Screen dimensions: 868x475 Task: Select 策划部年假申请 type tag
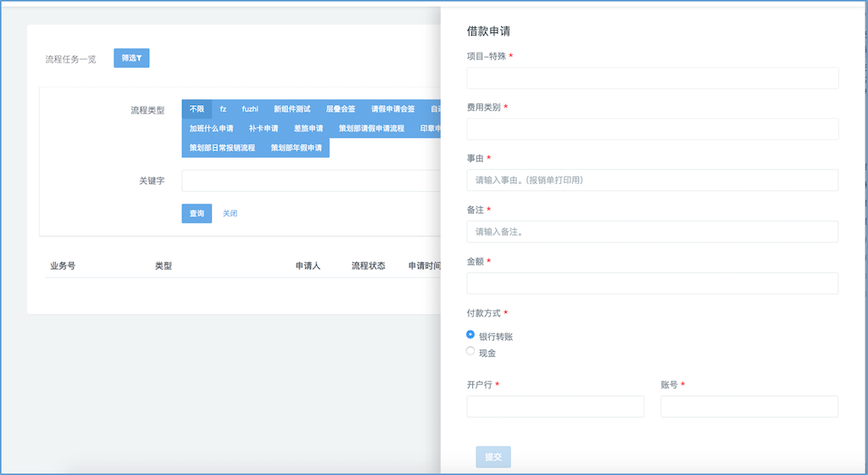[x=296, y=148]
